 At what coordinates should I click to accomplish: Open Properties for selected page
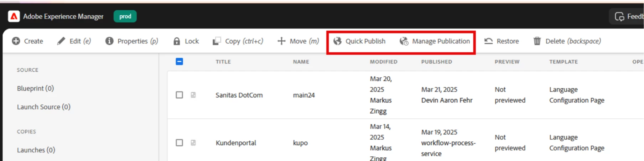pos(132,41)
